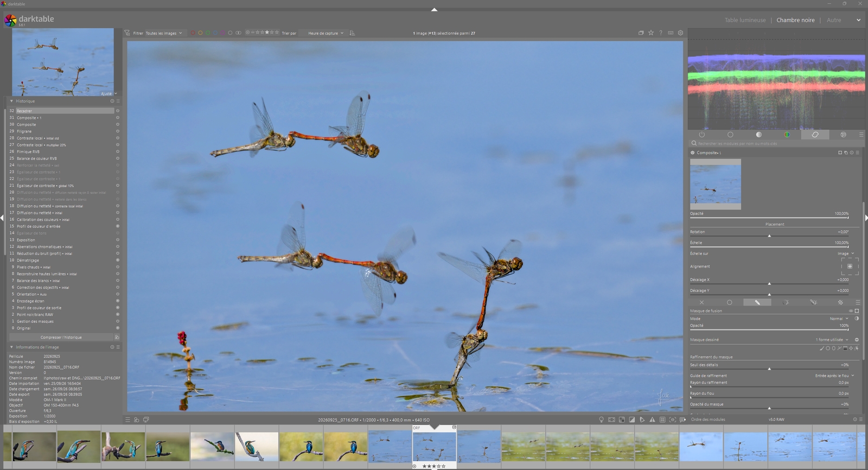
Task: Toggle the Filigrane history item switch
Action: click(118, 131)
